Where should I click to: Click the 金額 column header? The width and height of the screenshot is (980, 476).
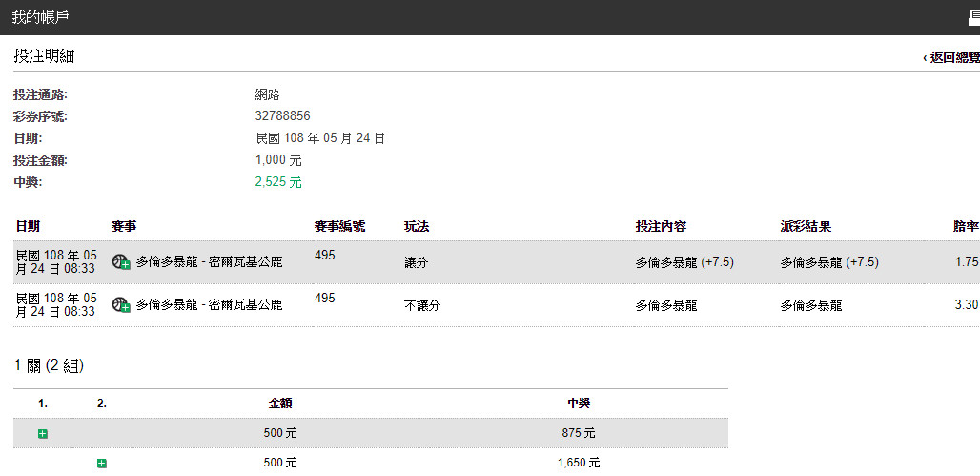(280, 404)
